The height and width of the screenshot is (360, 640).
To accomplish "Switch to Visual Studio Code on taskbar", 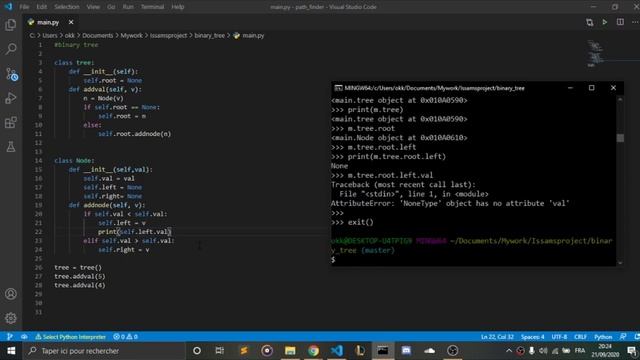I will (x=337, y=351).
